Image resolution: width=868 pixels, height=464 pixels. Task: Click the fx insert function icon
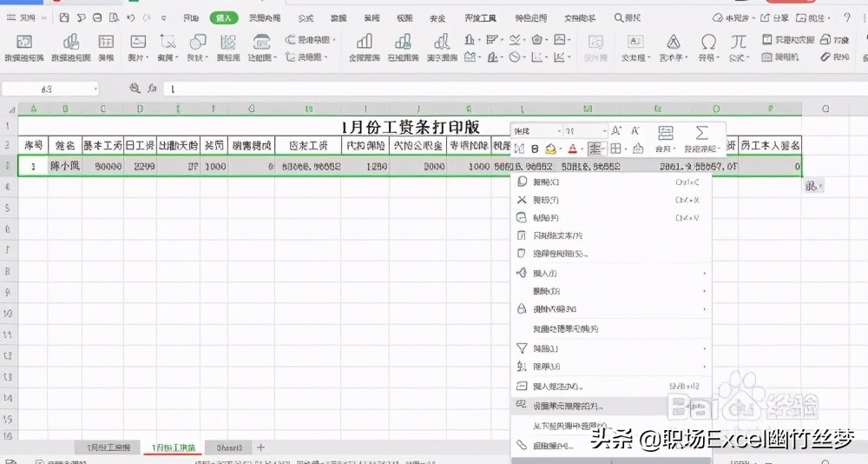tap(151, 89)
